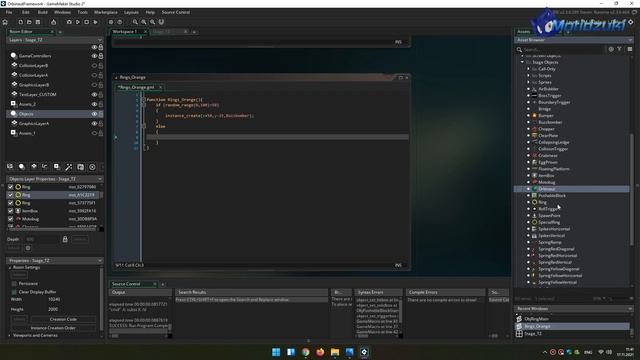Create a new background layer icon
Viewport: 640px width, 360px height.
click(x=10, y=167)
